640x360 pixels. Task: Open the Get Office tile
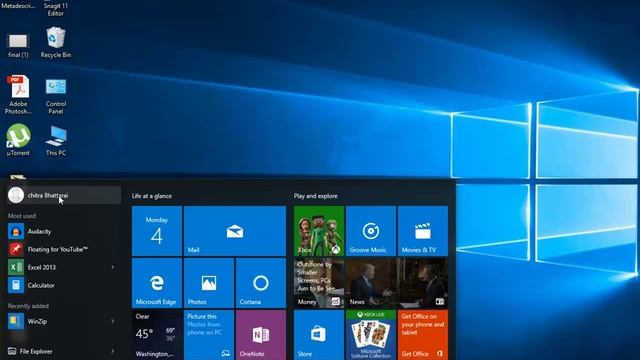pyautogui.click(x=423, y=335)
